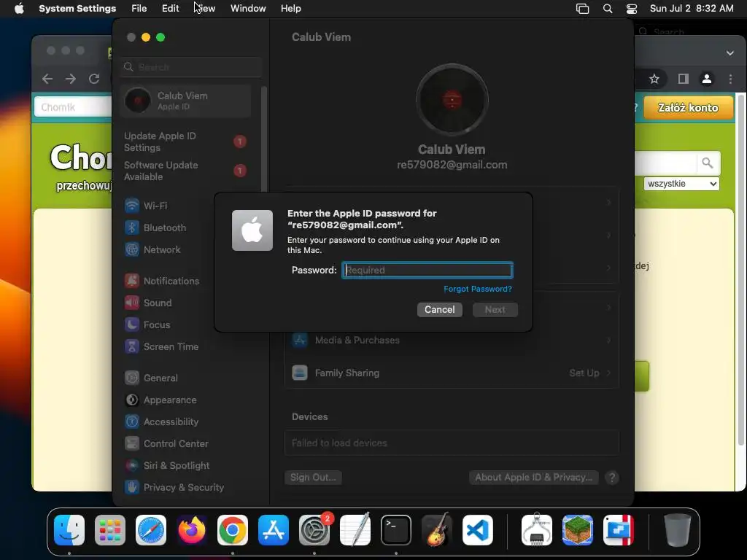Open System Information chip icon in Dock

[537, 530]
